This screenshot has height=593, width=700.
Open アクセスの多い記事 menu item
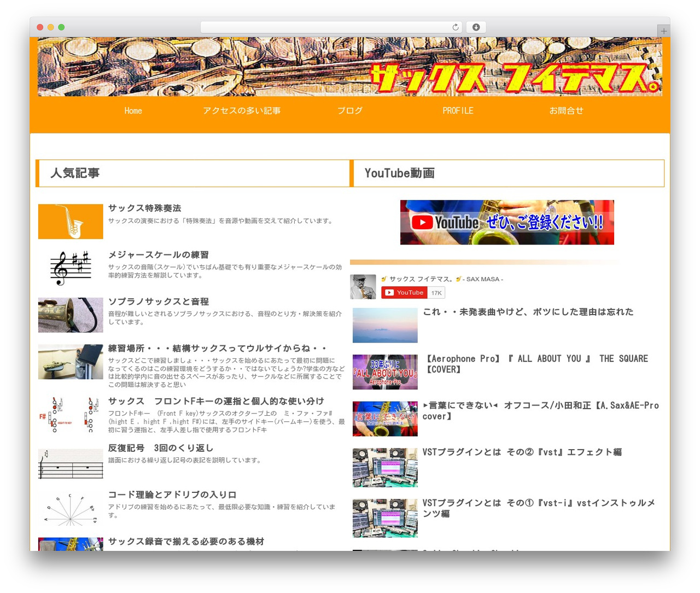tap(242, 111)
